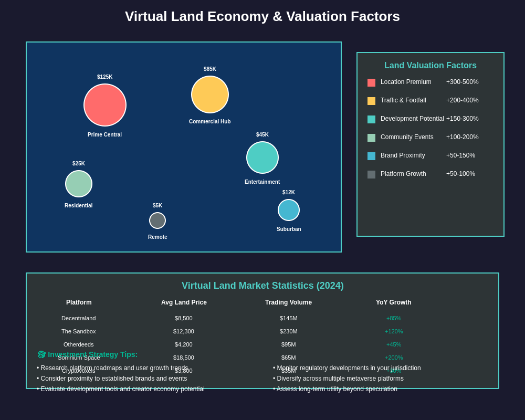Click the Land Valuation Factors heading
The height and width of the screenshot is (420, 525).
pos(430,65)
